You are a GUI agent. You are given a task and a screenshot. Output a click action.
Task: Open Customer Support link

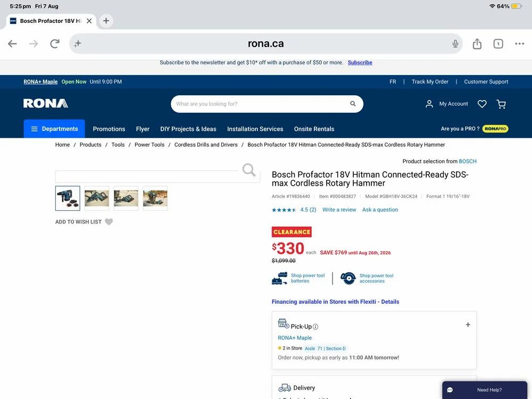click(486, 82)
